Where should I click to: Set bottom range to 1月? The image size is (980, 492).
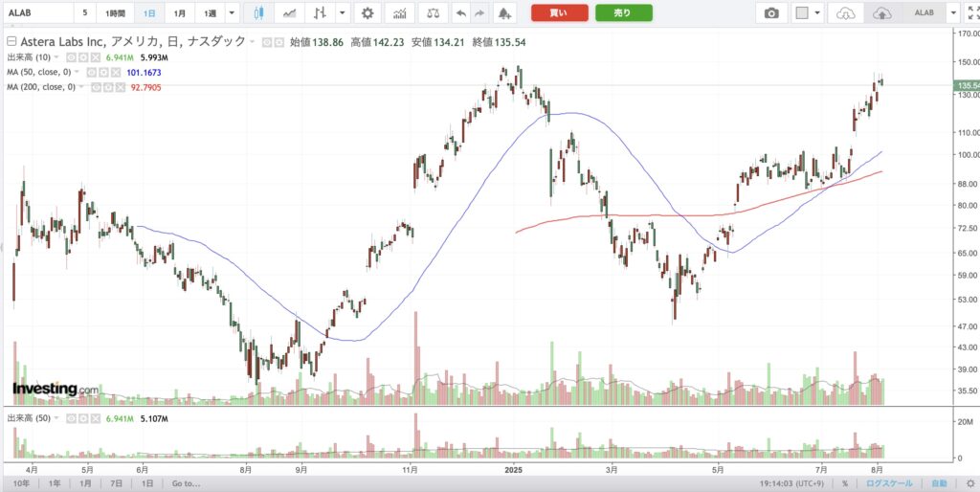tap(85, 483)
